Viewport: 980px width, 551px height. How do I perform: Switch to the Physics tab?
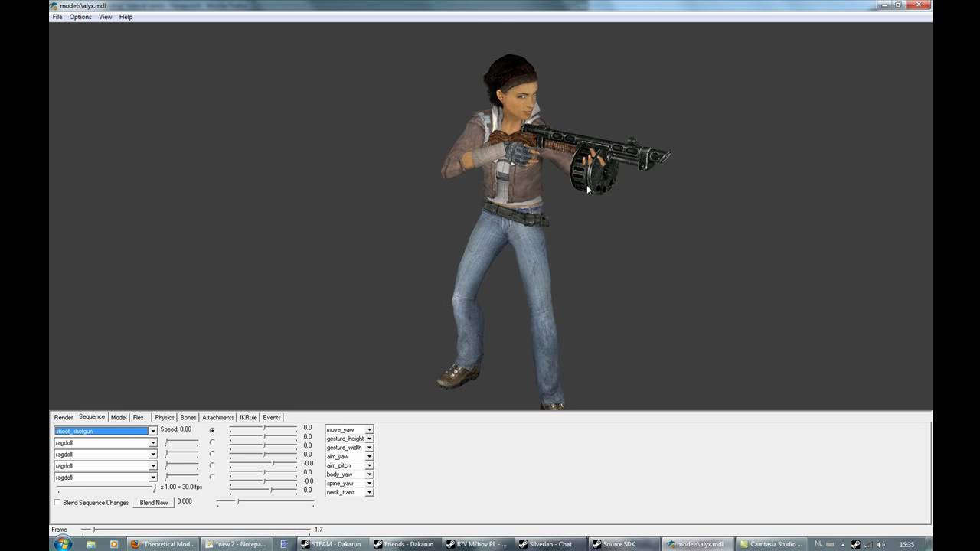(x=165, y=417)
